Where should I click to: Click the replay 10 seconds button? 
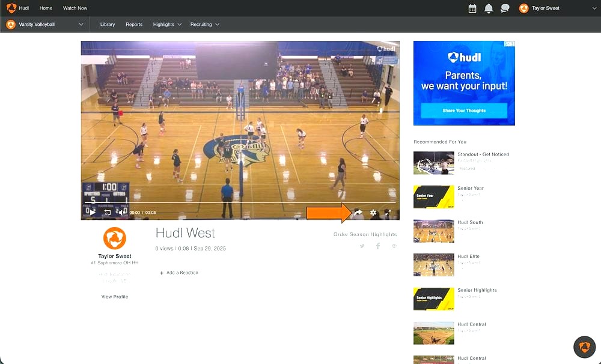108,212
